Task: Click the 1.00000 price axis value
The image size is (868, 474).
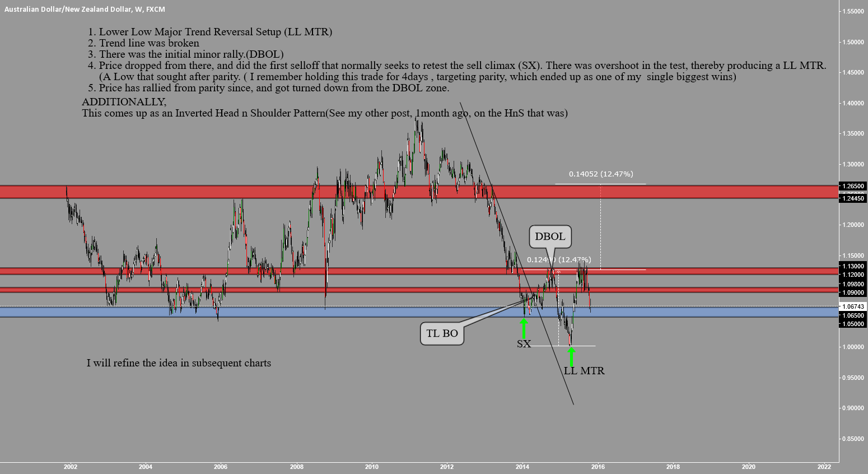Action: point(853,347)
